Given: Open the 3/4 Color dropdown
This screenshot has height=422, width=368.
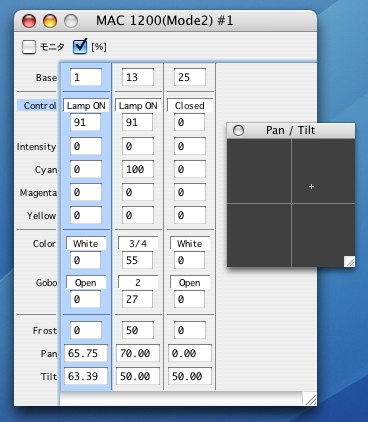Looking at the screenshot, I should coord(138,243).
